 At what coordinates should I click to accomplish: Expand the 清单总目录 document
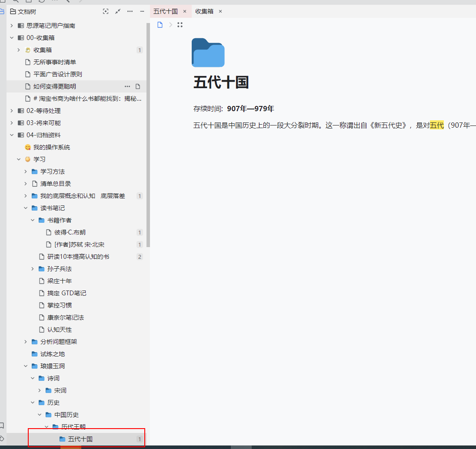[26, 184]
